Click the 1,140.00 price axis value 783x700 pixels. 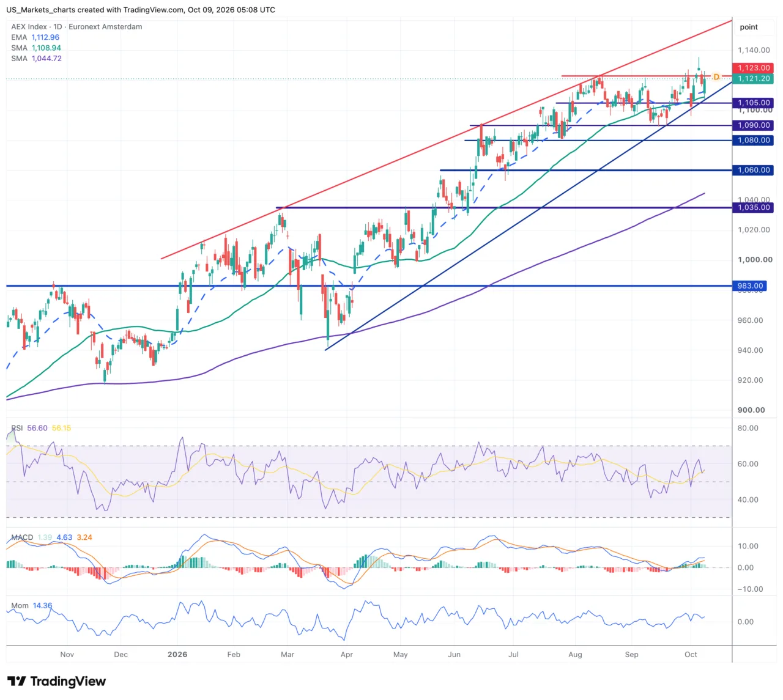coord(754,50)
